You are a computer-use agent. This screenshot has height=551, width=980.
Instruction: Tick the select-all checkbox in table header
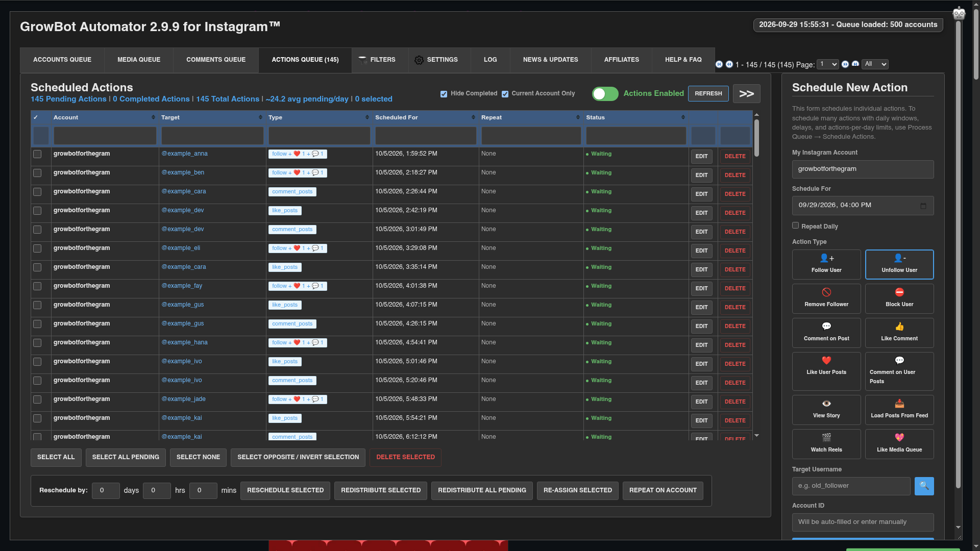pyautogui.click(x=36, y=117)
